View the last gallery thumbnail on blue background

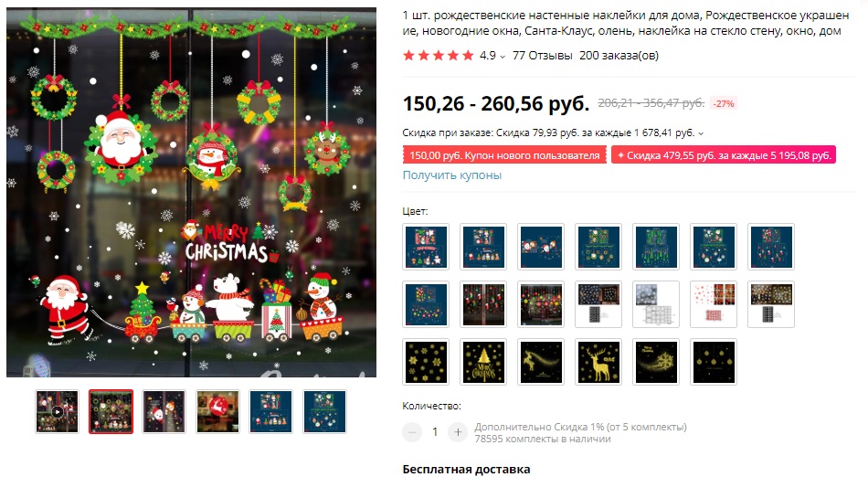tap(325, 412)
